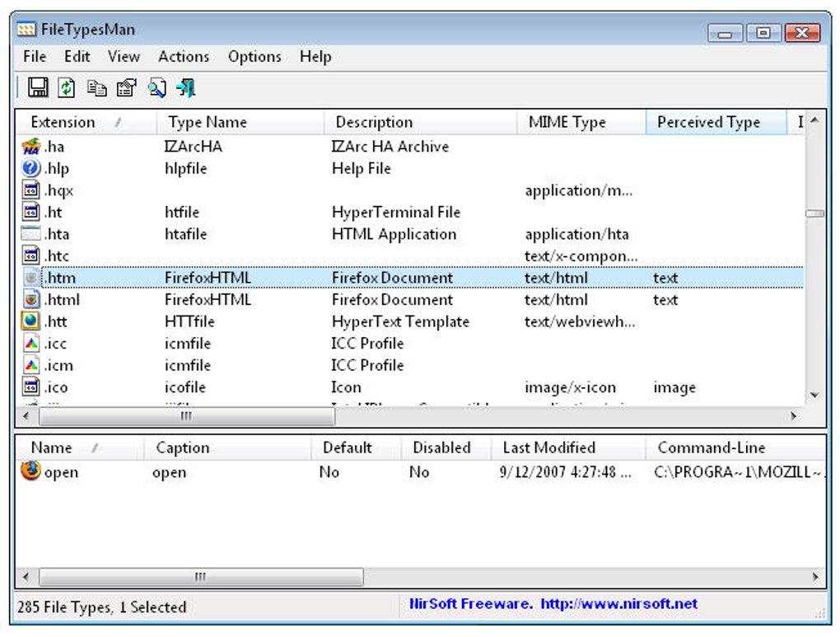Select the "icofile" type name cell
The image size is (840, 637).
pos(184,387)
